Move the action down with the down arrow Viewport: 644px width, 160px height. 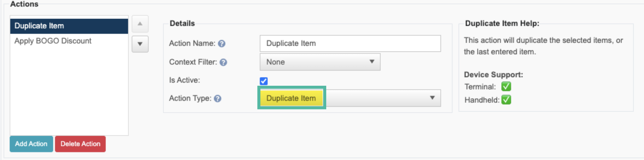[140, 44]
